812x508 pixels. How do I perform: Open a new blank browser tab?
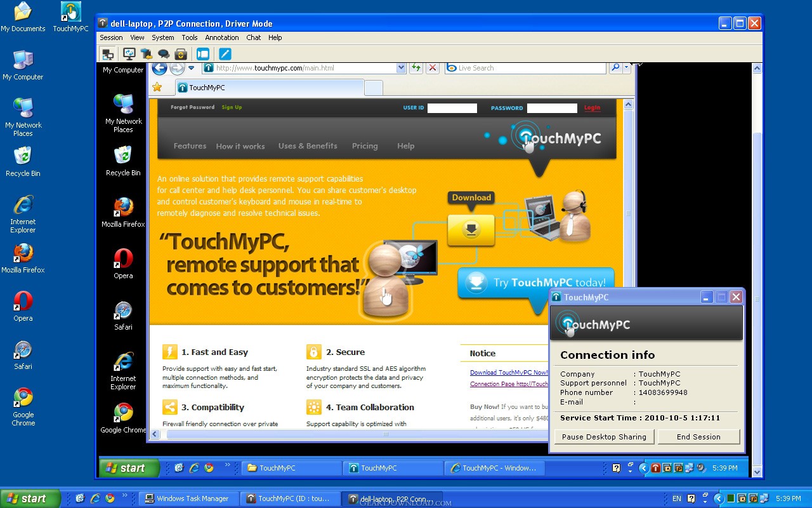point(374,88)
